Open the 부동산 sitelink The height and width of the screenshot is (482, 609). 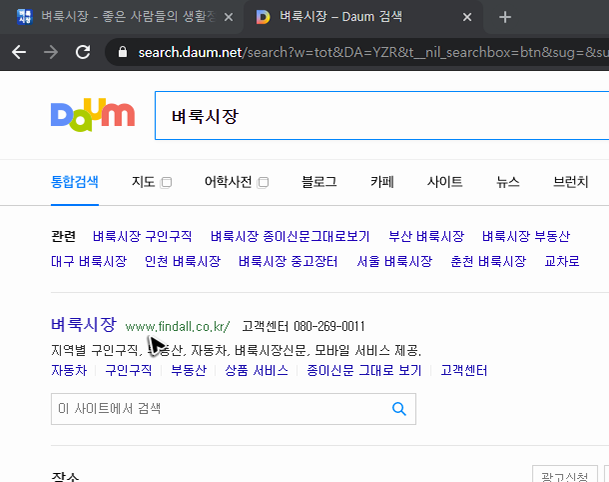point(188,370)
